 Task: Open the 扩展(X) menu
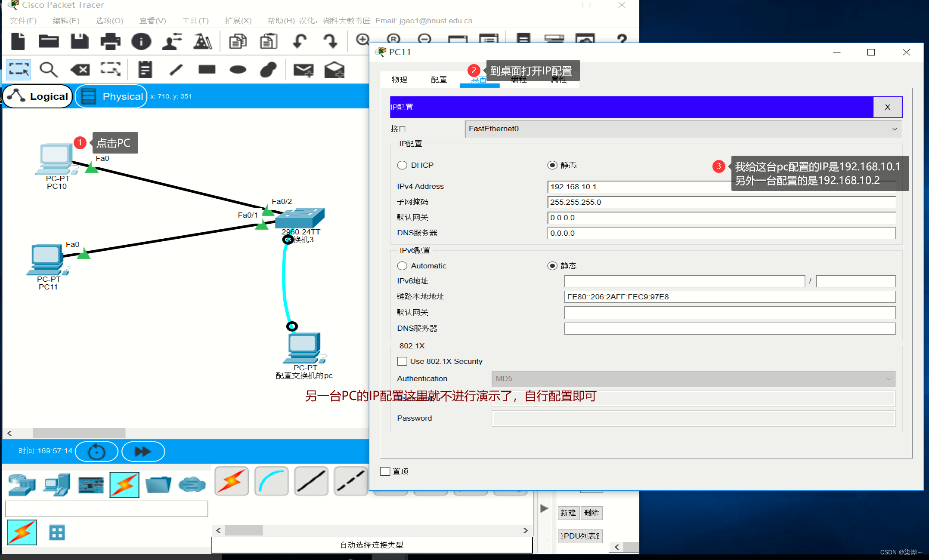(x=238, y=21)
